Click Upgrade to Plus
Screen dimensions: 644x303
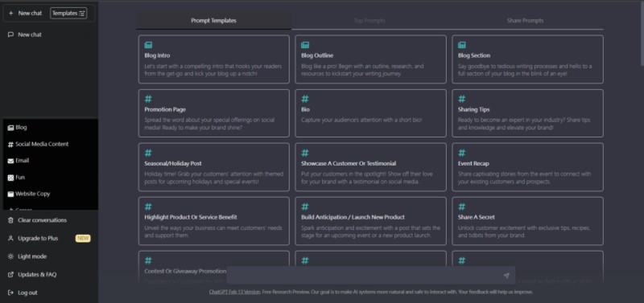coord(38,238)
